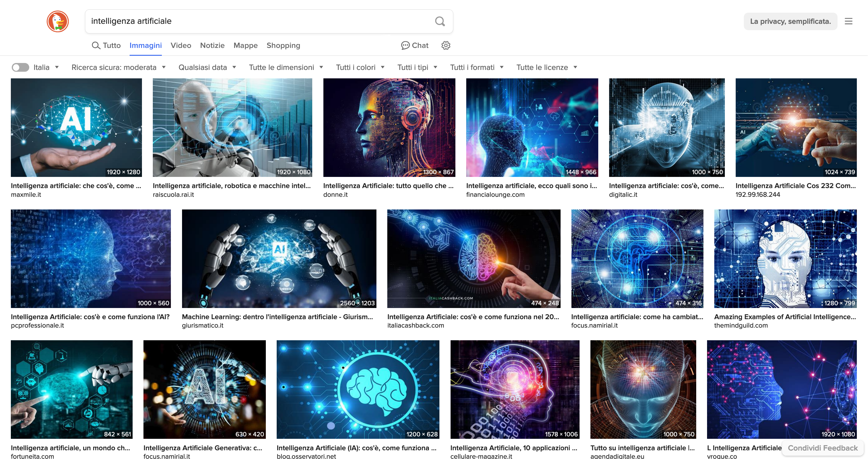
Task: Toggle the Ricerca sicura moderata switch
Action: [x=21, y=67]
